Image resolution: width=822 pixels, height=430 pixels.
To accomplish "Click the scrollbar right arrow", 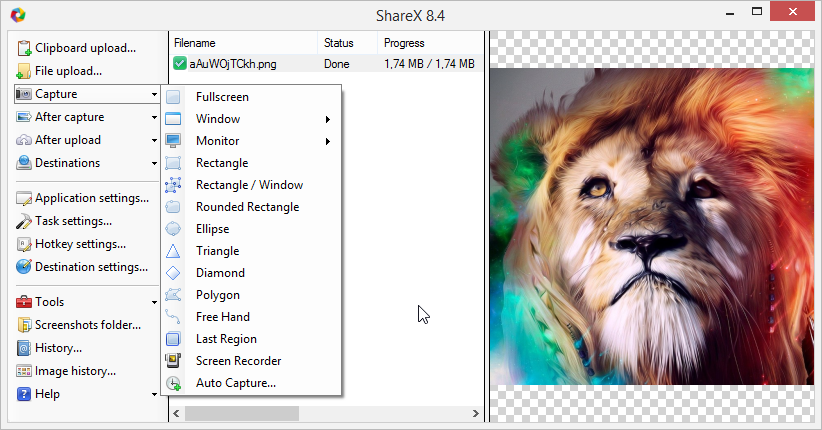I will pyautogui.click(x=475, y=413).
